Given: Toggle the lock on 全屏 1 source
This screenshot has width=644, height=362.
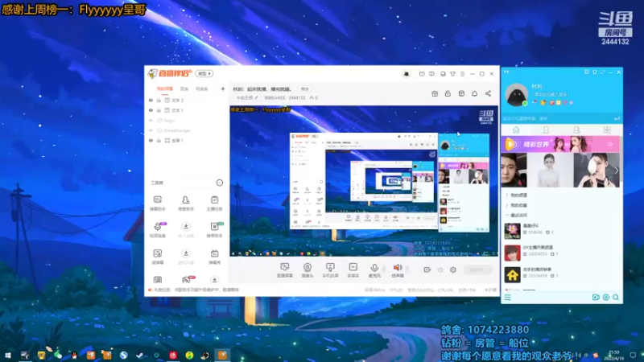Looking at the screenshot, I should 159,140.
